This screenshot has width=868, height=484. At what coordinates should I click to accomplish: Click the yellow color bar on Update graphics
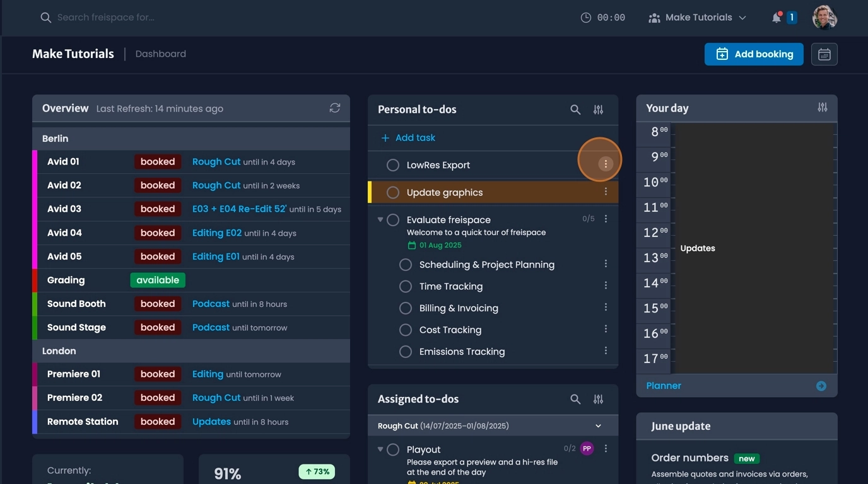pos(372,192)
